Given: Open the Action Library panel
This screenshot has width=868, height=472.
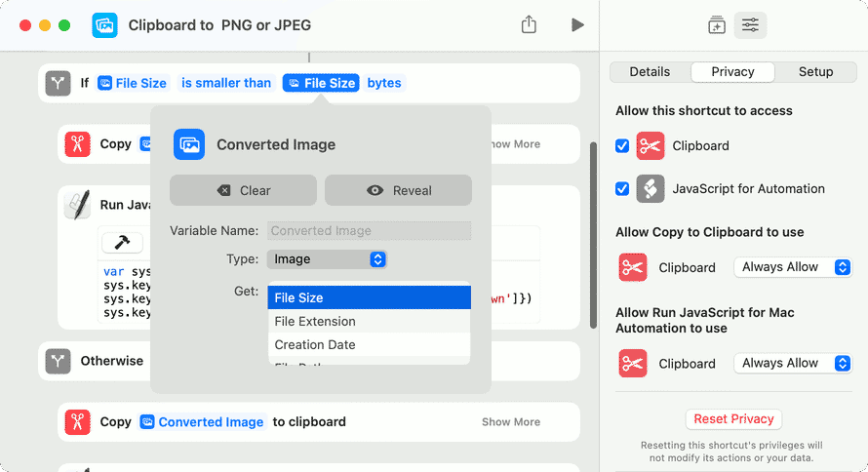Looking at the screenshot, I should point(716,25).
